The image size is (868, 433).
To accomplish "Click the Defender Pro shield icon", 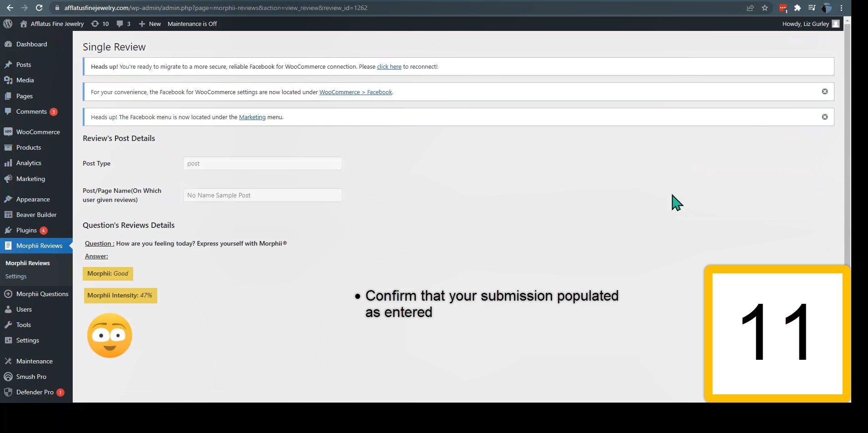I will click(8, 392).
